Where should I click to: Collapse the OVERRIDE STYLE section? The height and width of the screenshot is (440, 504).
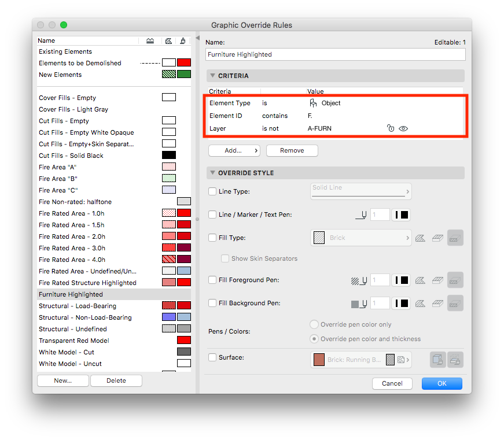(212, 173)
